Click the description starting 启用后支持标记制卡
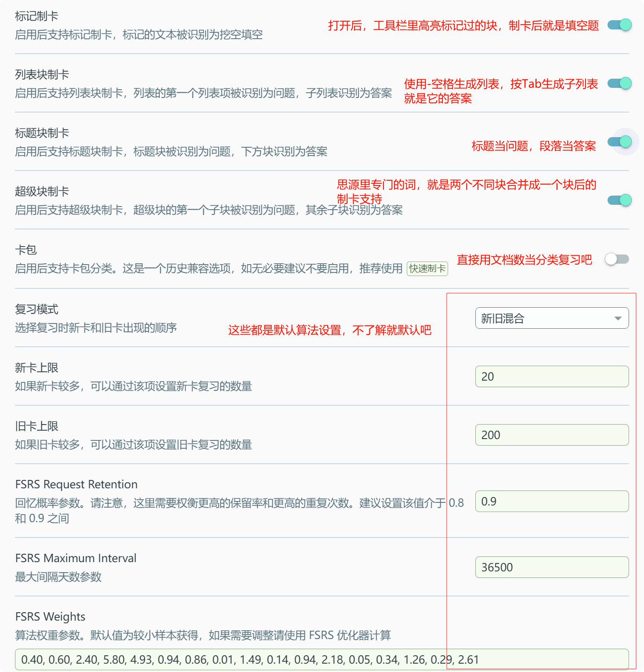 139,35
